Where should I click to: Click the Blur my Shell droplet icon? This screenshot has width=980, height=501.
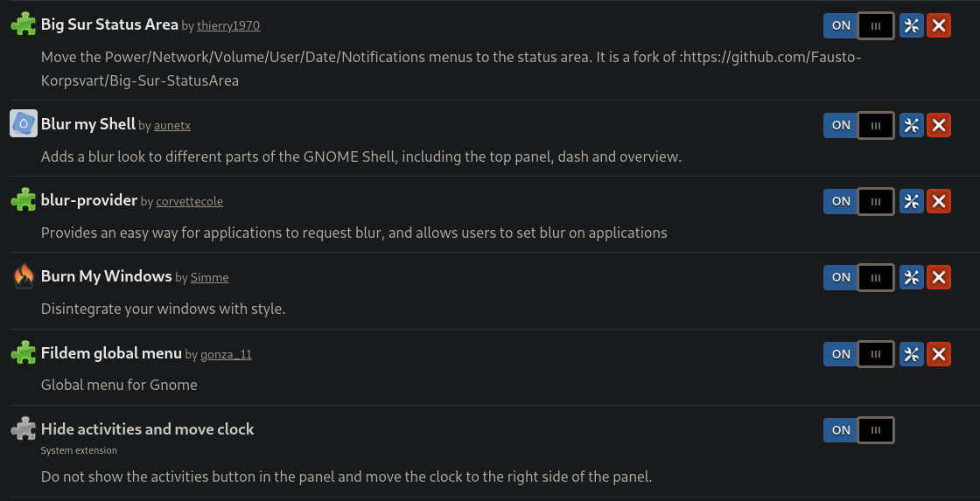click(23, 124)
